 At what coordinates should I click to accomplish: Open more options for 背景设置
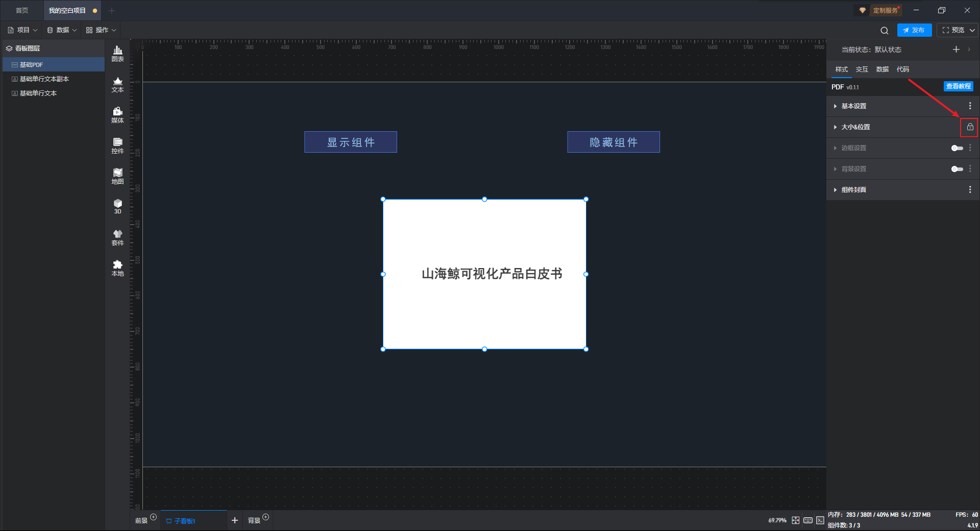[970, 168]
